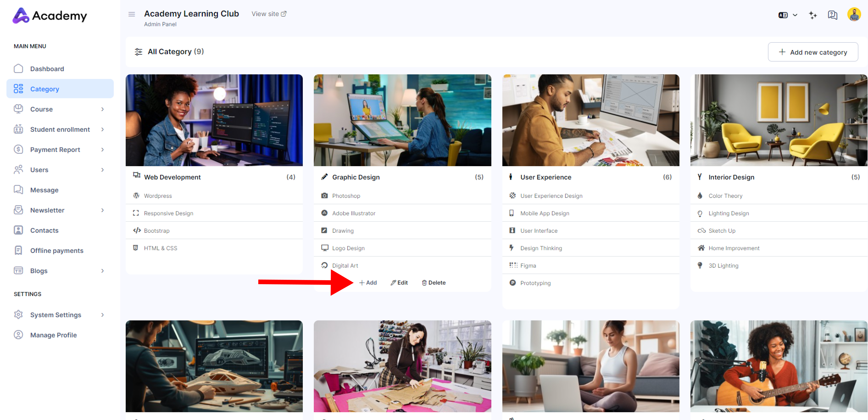
Task: Open the Message menu item
Action: click(x=44, y=190)
